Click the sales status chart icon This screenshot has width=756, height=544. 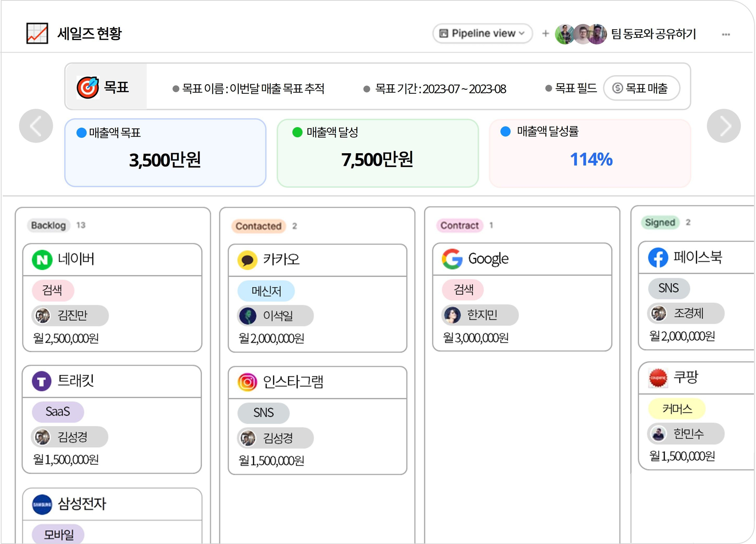37,33
